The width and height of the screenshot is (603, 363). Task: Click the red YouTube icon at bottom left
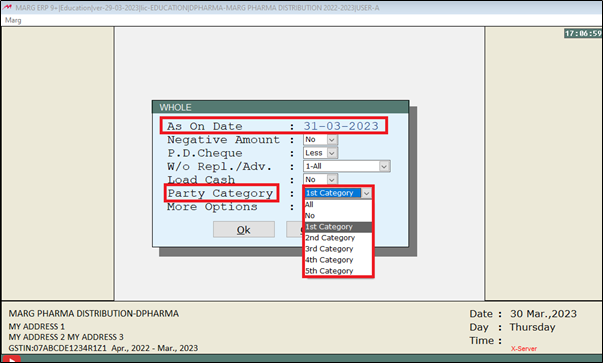[12, 360]
